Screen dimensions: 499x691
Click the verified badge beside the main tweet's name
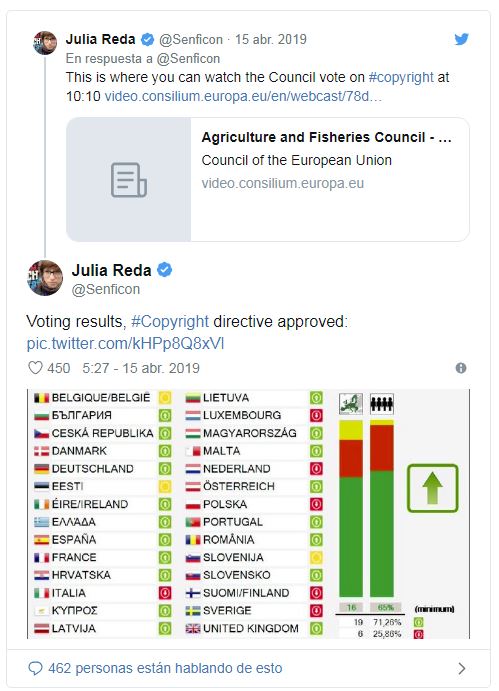[x=164, y=270]
